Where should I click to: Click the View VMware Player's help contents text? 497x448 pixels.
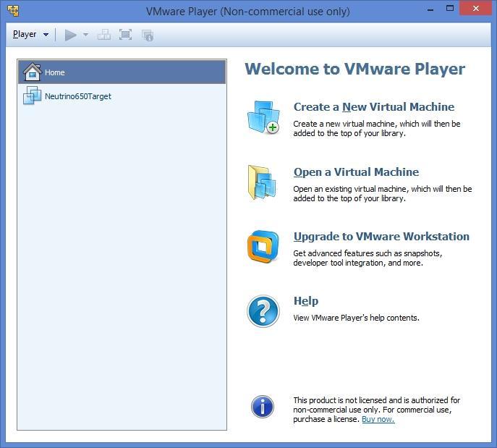pyautogui.click(x=356, y=318)
